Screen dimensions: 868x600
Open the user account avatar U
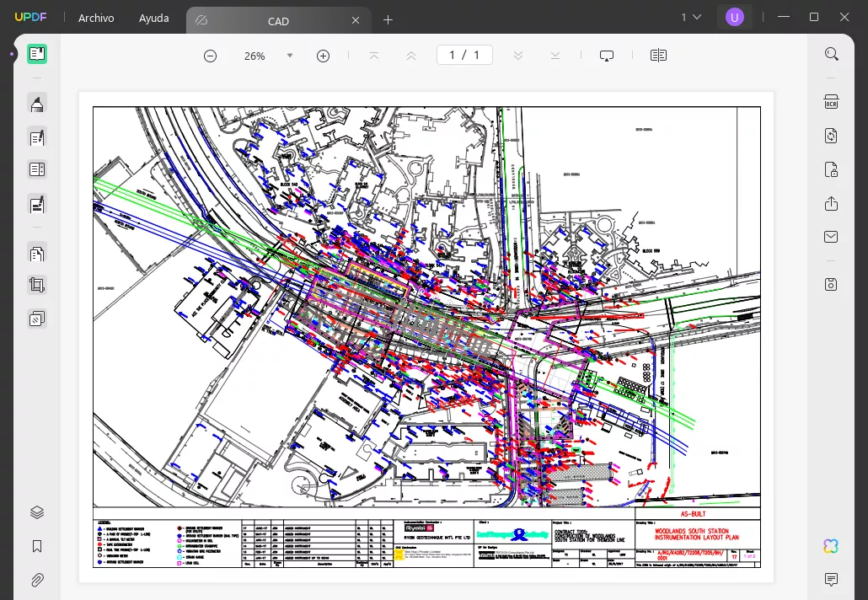point(735,17)
